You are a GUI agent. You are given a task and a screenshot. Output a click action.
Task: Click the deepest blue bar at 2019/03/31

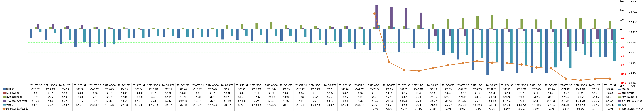point(487,52)
